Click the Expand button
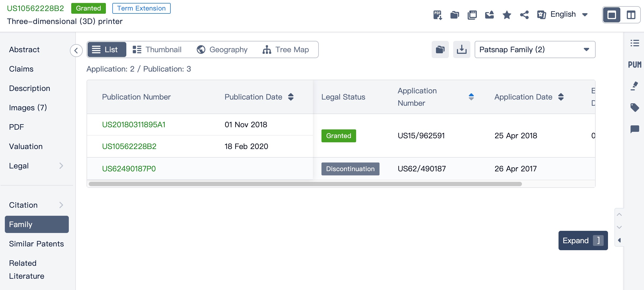644x290 pixels. click(583, 241)
